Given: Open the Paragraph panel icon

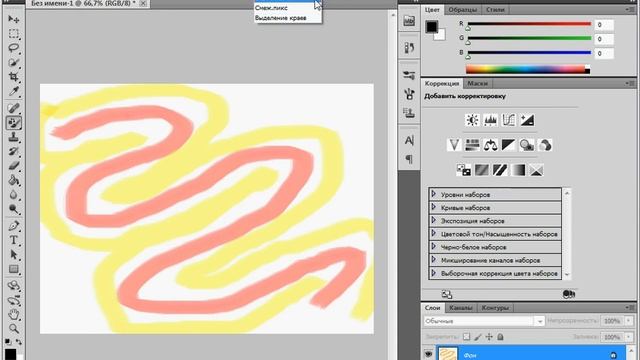Looking at the screenshot, I should (409, 159).
